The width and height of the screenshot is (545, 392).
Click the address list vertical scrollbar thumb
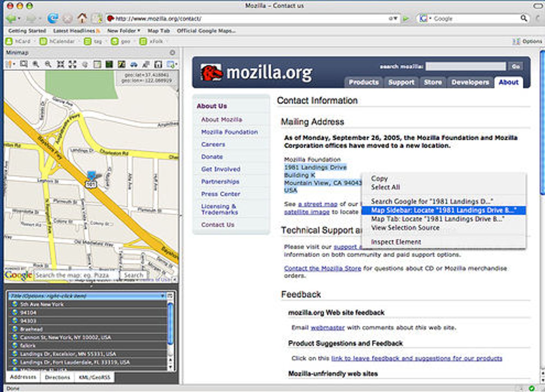click(x=170, y=323)
